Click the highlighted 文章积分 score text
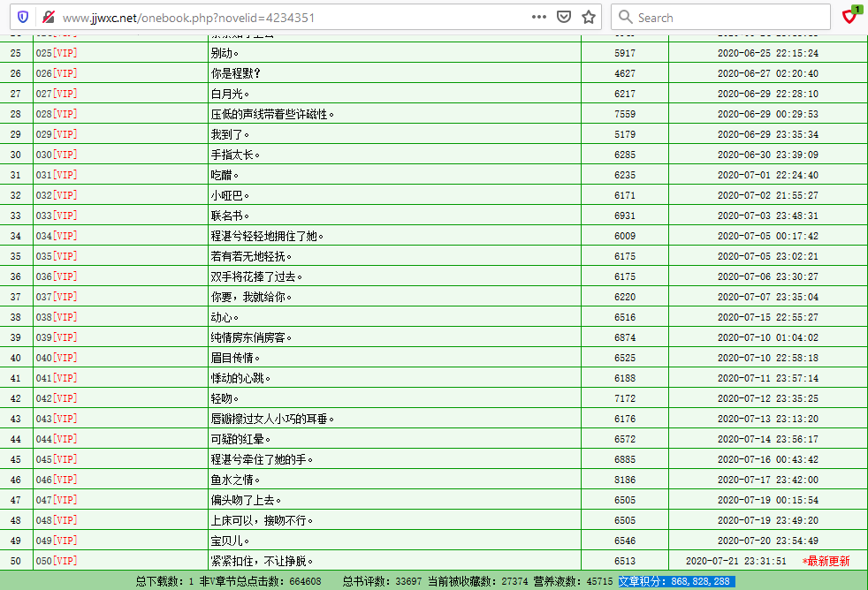This screenshot has width=868, height=590. coord(675,581)
